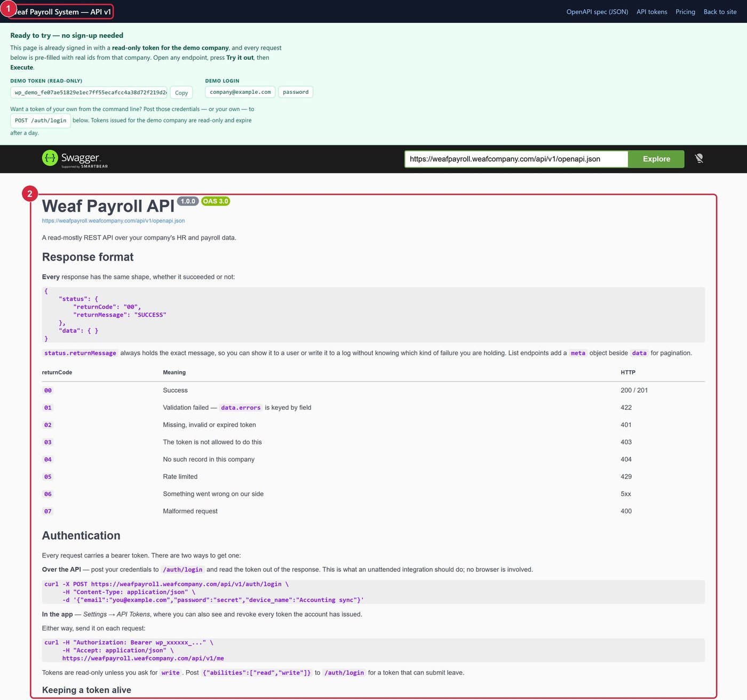Click returnCode 01 cell
The width and height of the screenshot is (747, 700).
pyautogui.click(x=48, y=408)
